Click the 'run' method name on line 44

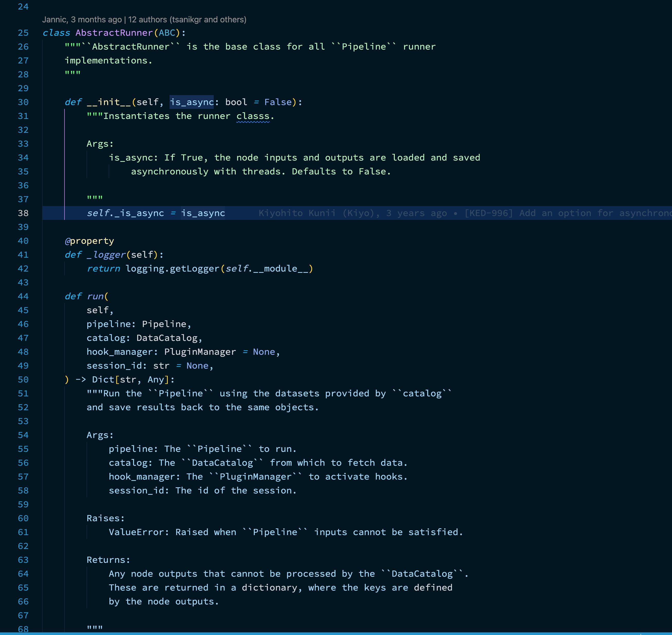pos(96,296)
